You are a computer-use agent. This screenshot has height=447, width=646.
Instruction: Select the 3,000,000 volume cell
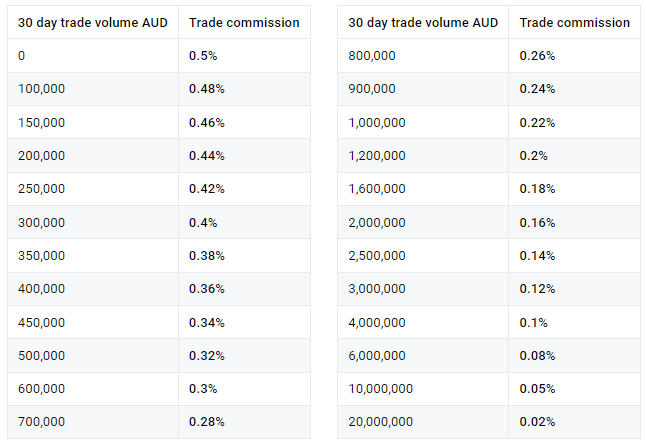[x=377, y=289]
